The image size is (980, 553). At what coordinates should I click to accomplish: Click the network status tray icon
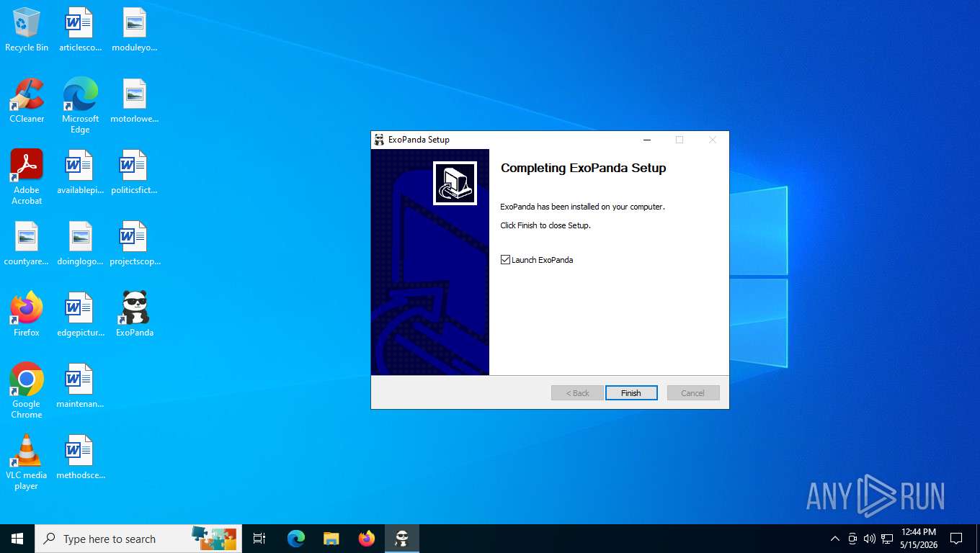(x=887, y=539)
